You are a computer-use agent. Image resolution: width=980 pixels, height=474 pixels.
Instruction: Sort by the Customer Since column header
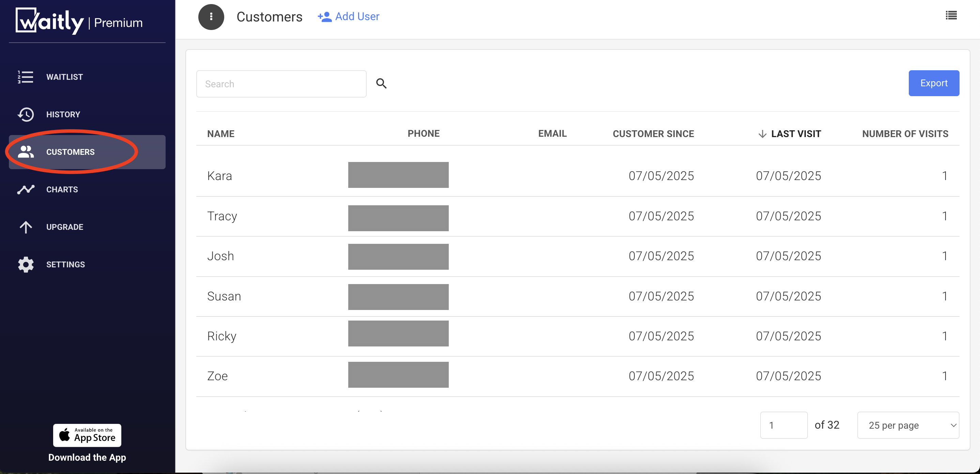[653, 134]
